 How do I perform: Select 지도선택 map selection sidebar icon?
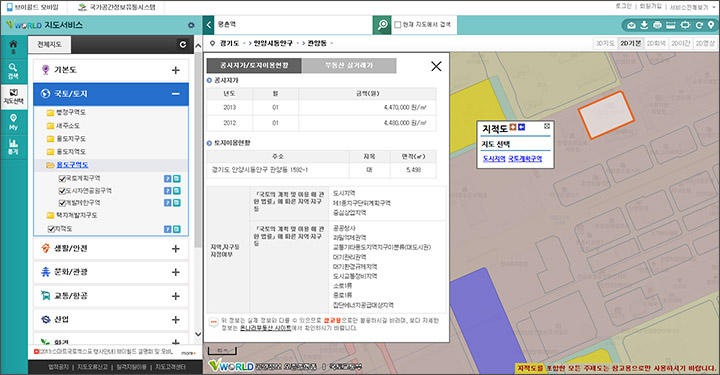13,96
